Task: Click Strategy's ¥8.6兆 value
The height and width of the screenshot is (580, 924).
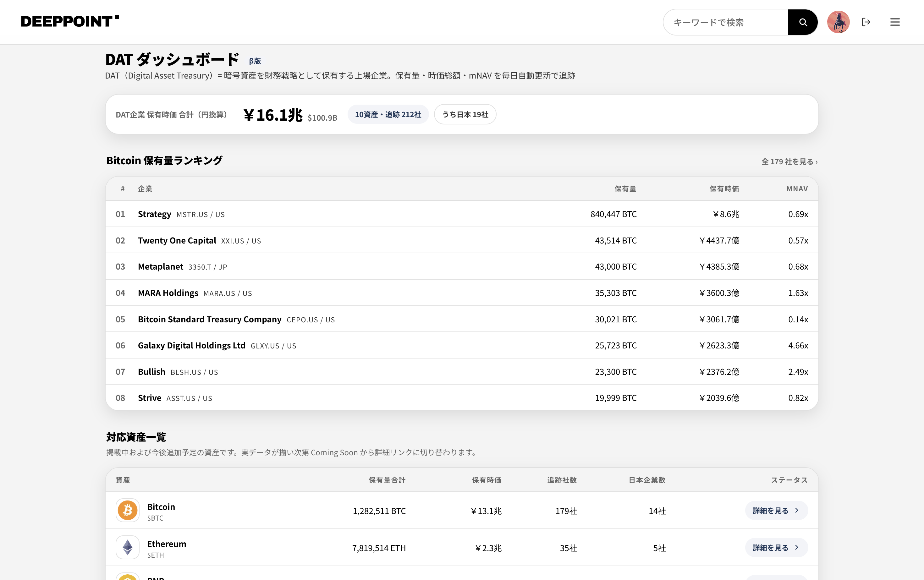Action: click(x=726, y=214)
